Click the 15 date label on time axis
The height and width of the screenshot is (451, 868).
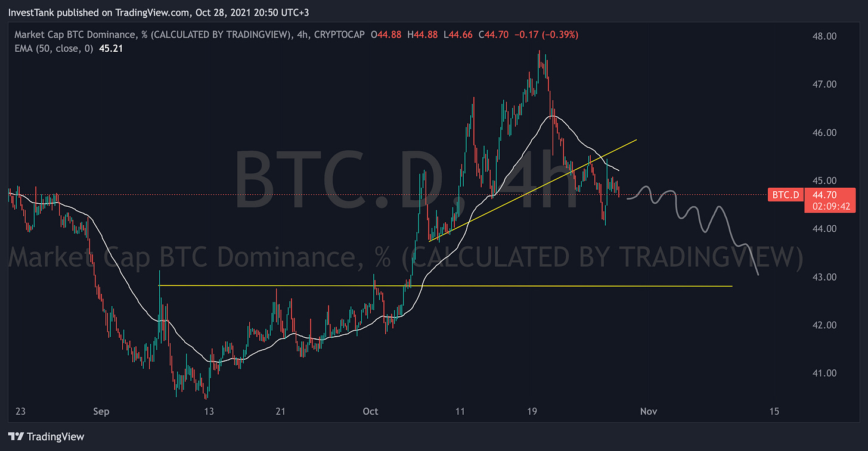tap(774, 412)
